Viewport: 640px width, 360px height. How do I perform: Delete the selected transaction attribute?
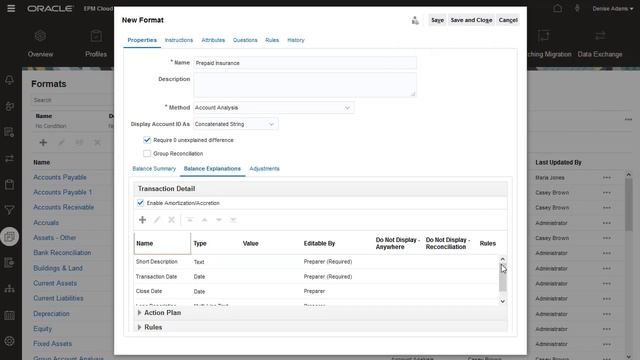(171, 220)
